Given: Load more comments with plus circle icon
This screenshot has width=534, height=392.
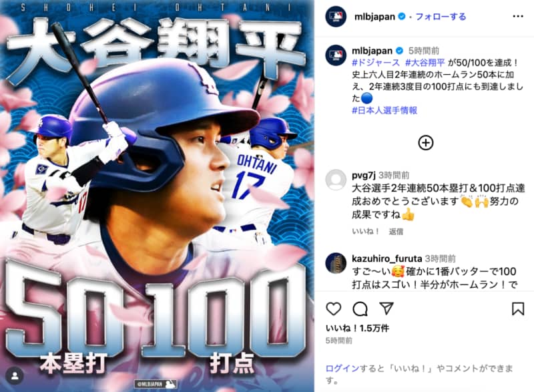Looking at the screenshot, I should [x=426, y=143].
